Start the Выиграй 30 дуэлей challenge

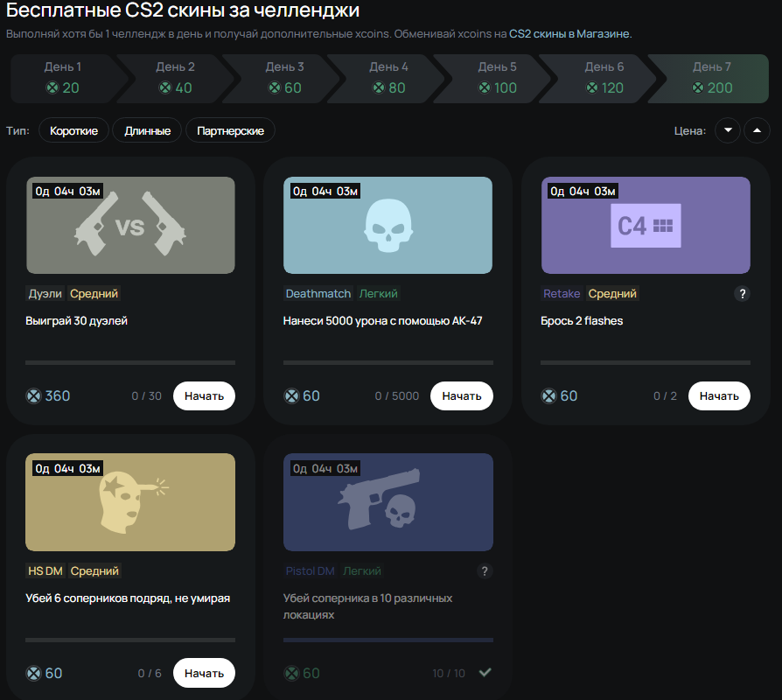point(204,396)
